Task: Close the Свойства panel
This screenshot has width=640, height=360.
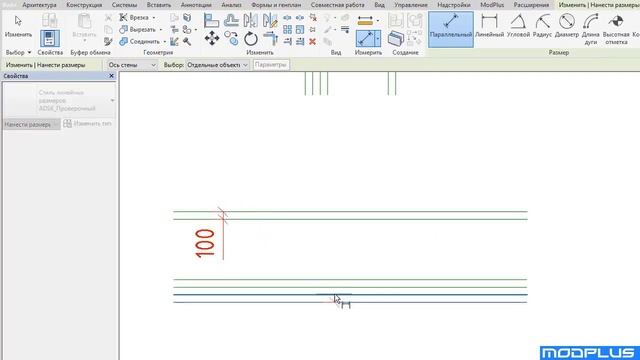Action: 111,76
